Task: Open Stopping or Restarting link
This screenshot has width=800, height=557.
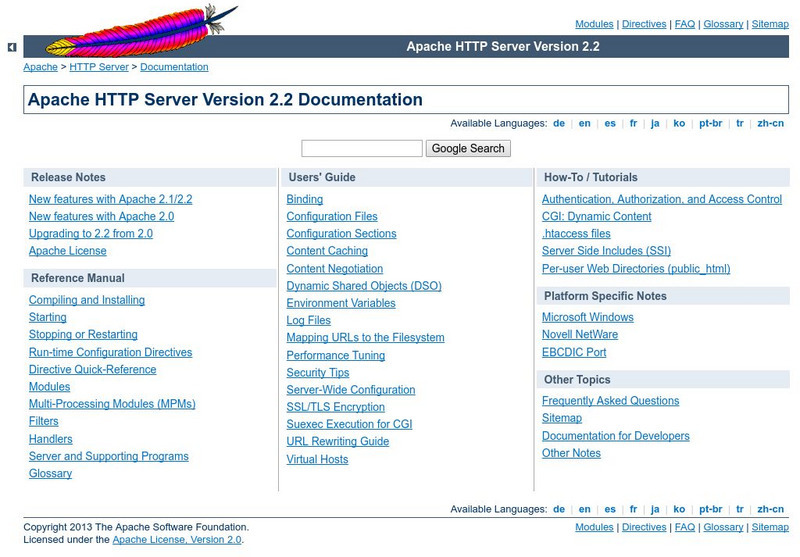Action: coord(83,335)
